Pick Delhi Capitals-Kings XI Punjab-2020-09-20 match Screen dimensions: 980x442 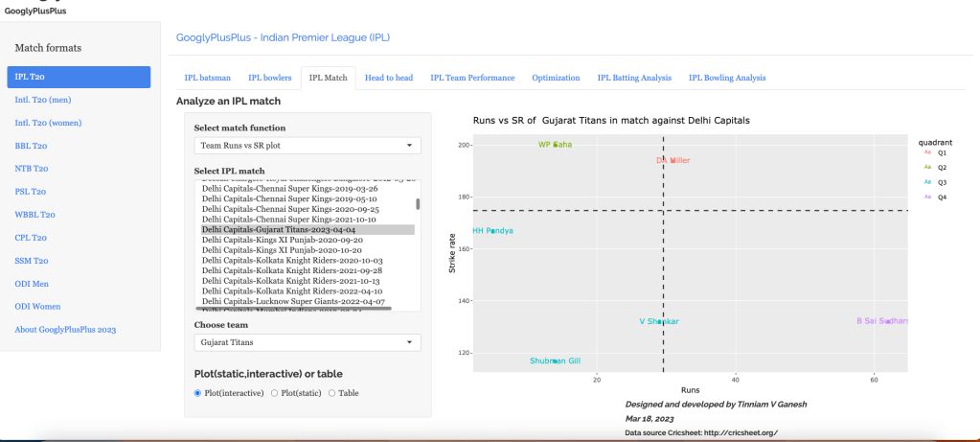[282, 240]
